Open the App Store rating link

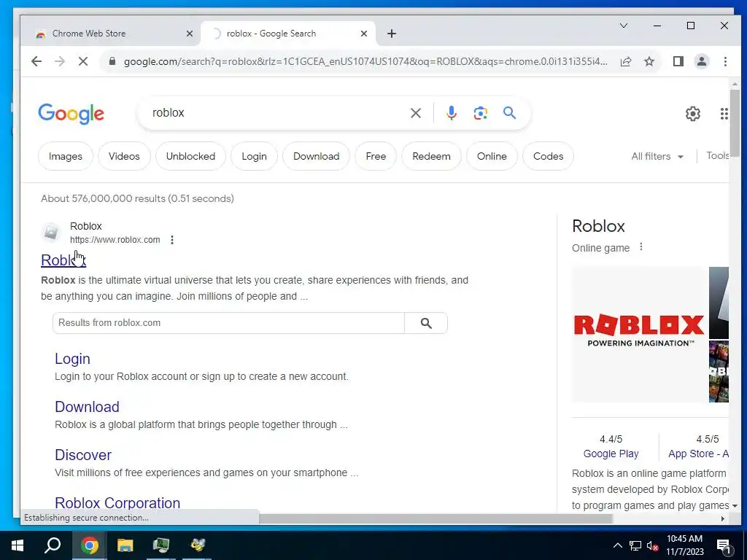(x=698, y=454)
